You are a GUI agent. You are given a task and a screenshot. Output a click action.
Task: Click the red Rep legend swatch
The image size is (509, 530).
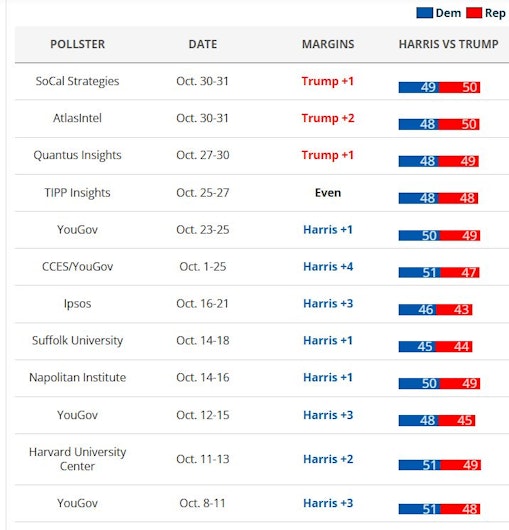point(474,13)
